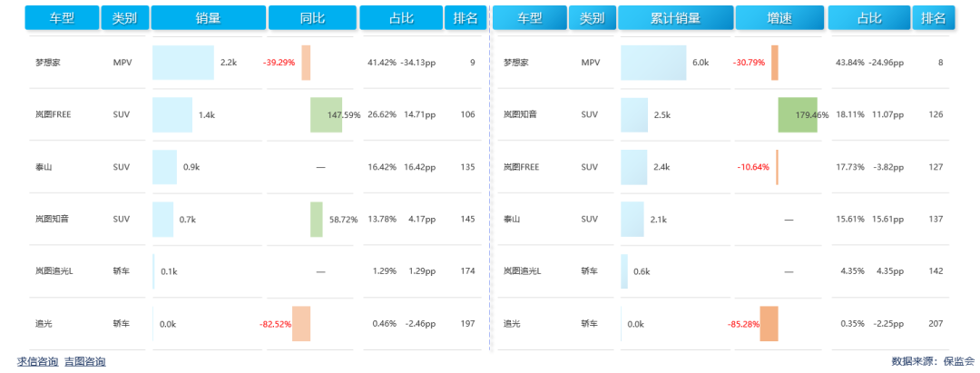This screenshot has height=373, width=980.
Task: Click the 泰山 0.9k sales bar
Action: 164,167
